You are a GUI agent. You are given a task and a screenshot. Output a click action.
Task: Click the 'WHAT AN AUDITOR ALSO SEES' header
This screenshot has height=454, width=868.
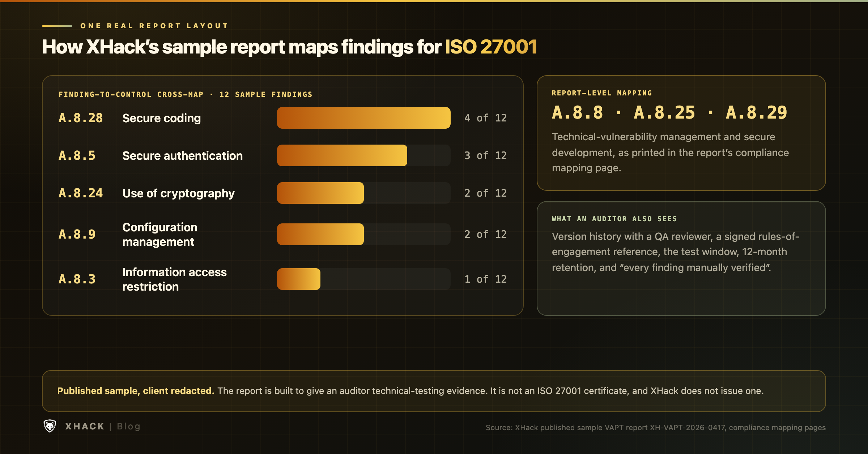pyautogui.click(x=614, y=219)
